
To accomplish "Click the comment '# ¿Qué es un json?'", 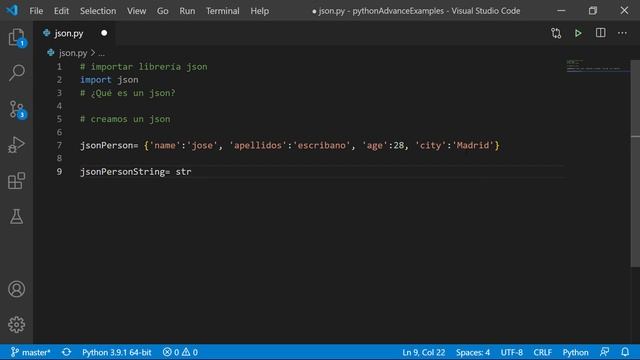I will [x=128, y=93].
